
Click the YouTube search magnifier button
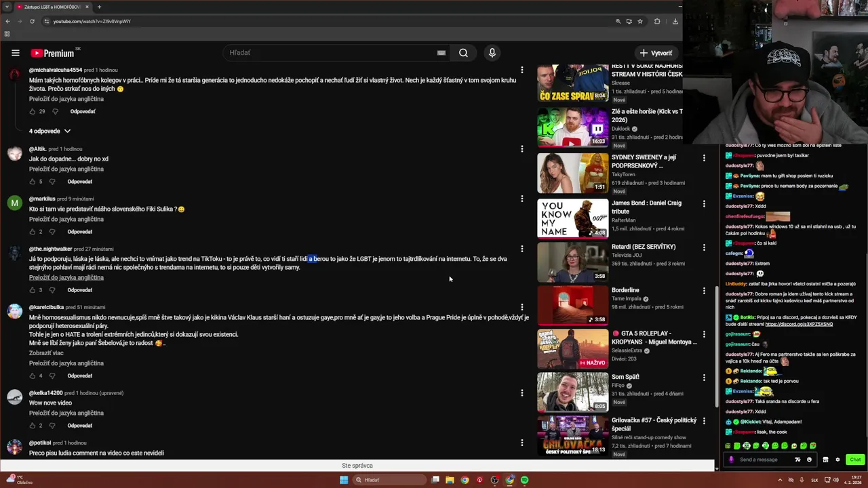pyautogui.click(x=463, y=53)
